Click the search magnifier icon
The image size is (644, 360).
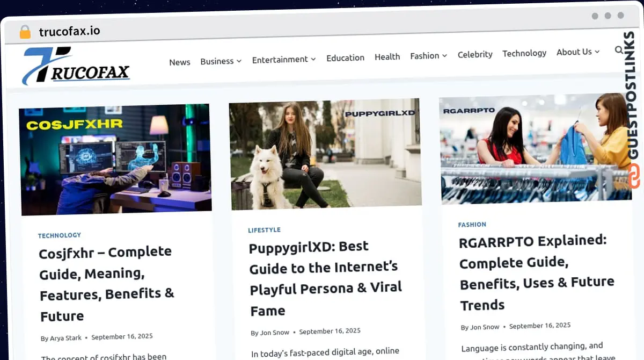[x=619, y=51]
